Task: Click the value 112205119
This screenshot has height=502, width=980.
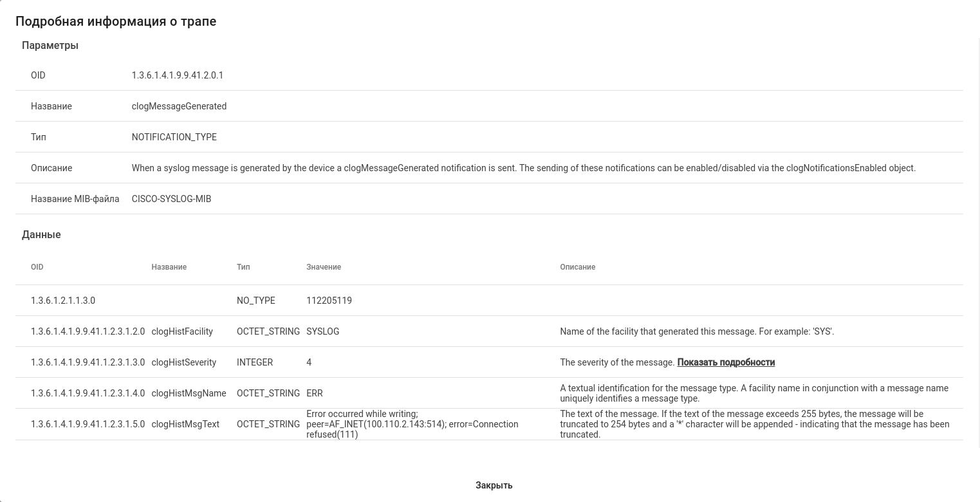Action: (x=329, y=301)
